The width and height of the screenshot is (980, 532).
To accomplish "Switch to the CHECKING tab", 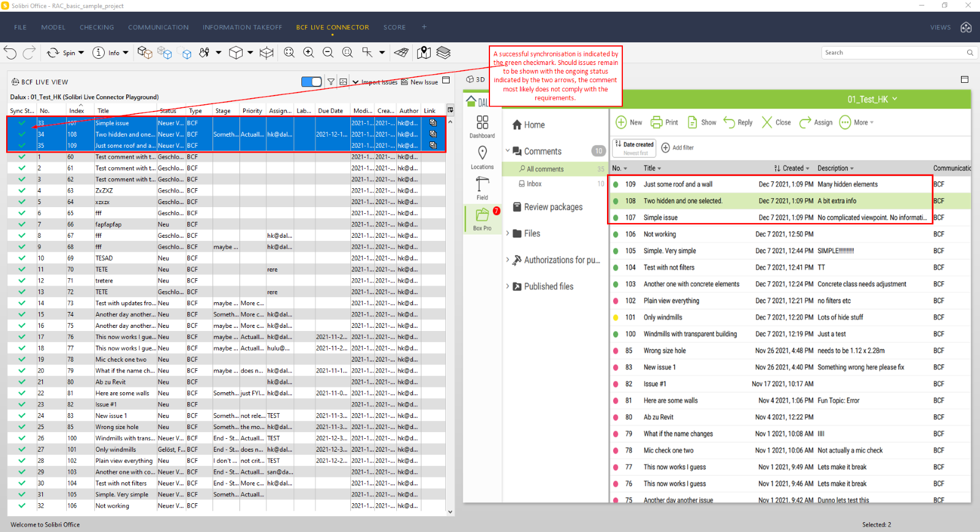I will (x=97, y=27).
